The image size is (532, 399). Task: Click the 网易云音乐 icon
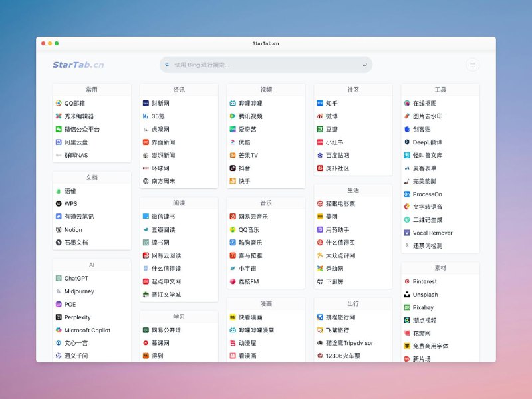(x=233, y=217)
